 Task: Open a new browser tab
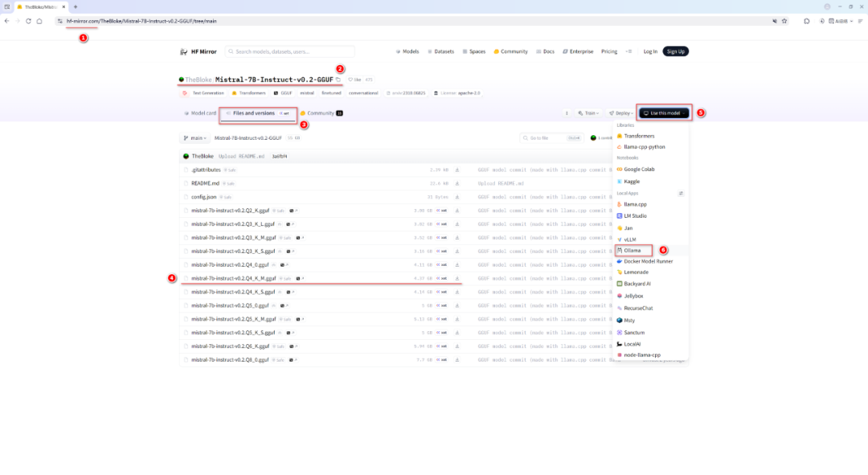76,6
